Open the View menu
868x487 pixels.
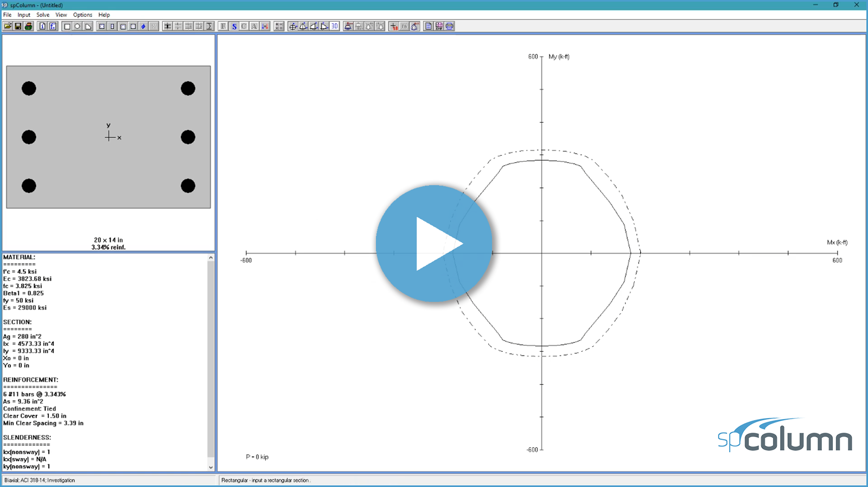(x=61, y=15)
